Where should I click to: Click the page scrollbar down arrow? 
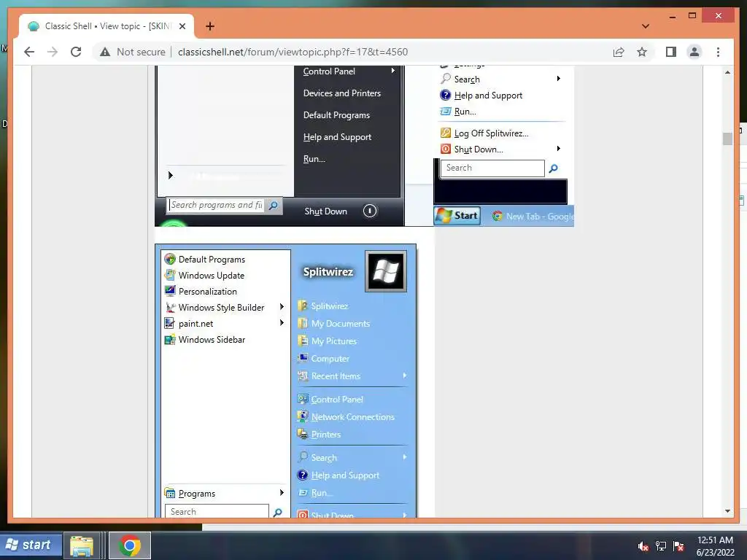[x=727, y=511]
